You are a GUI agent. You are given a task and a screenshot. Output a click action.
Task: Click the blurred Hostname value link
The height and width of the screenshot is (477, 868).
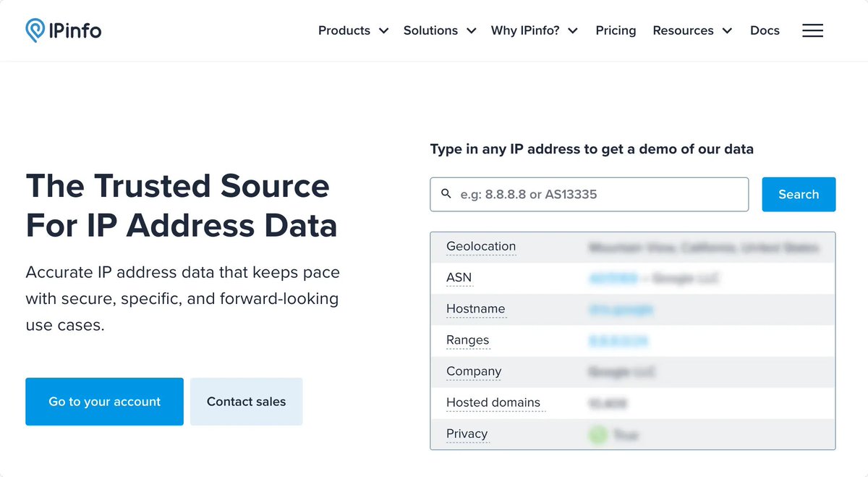[621, 309]
